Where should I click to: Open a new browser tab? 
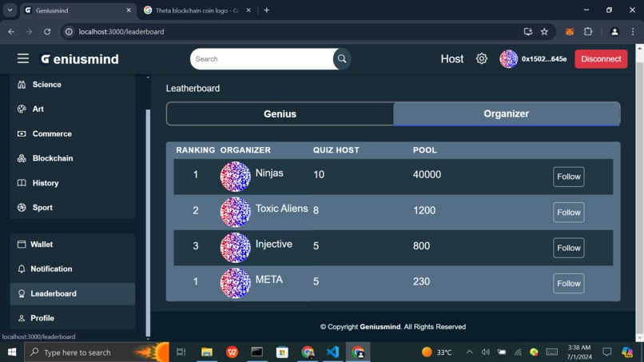267,10
